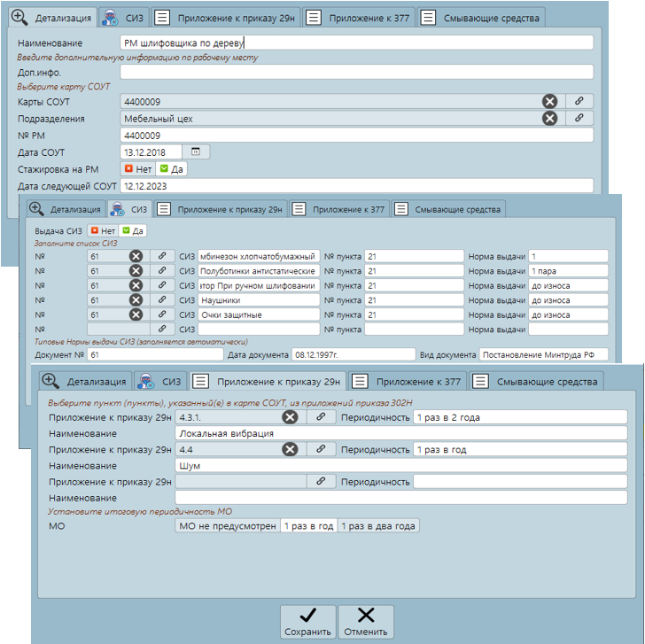Choose МО не предусмотрен option

(x=228, y=526)
